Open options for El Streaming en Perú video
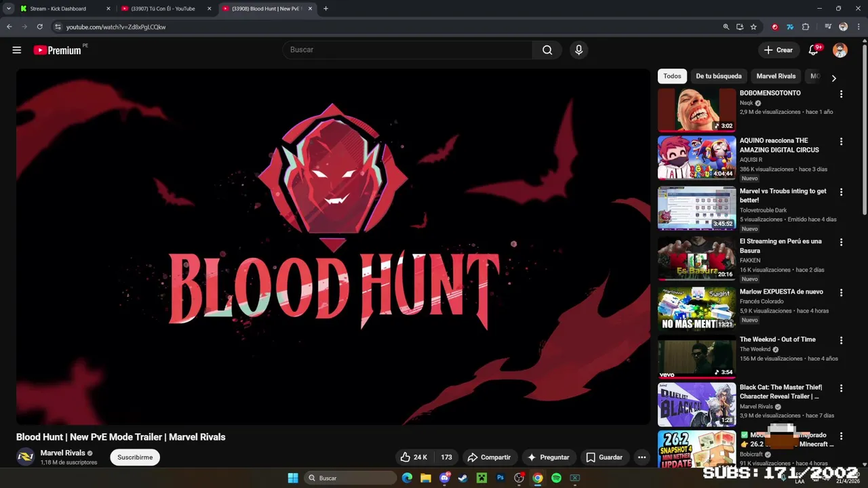The height and width of the screenshot is (488, 868). 841,242
